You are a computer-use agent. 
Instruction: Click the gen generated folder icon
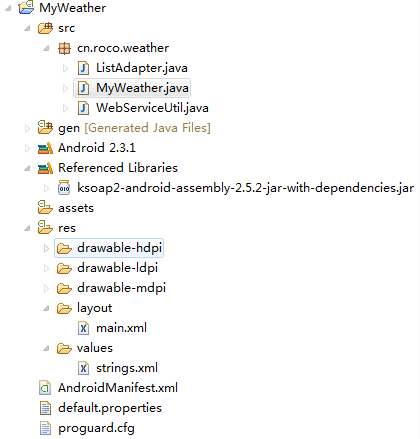click(45, 128)
